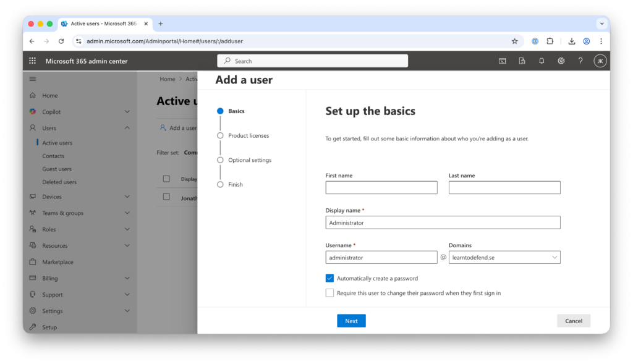Click the Next button
The image size is (633, 364).
(351, 321)
